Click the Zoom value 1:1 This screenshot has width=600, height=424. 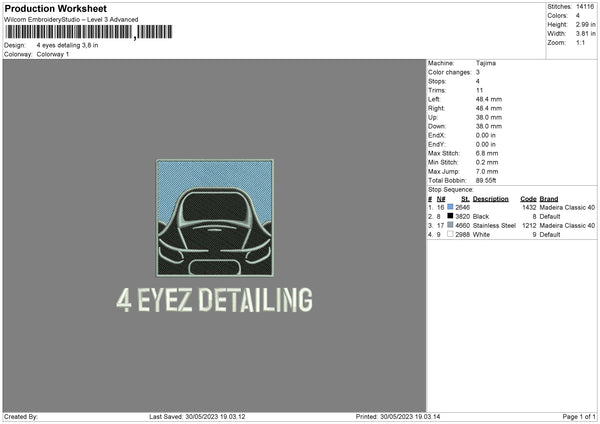click(x=580, y=42)
